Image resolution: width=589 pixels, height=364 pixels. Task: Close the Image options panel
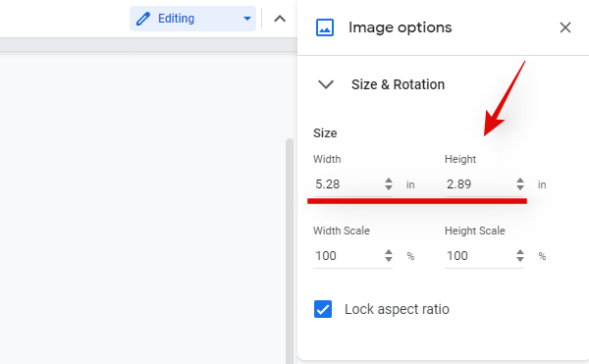[565, 27]
